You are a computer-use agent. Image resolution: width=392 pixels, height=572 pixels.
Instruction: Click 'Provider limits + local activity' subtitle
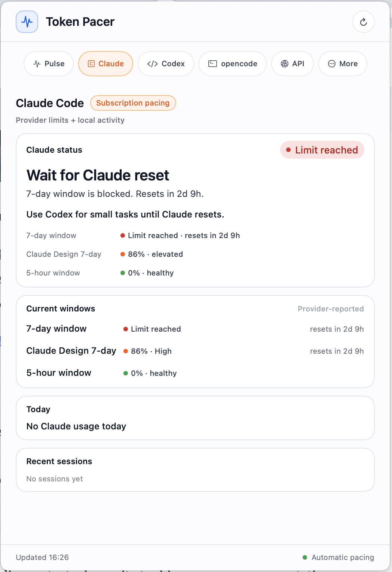click(70, 120)
